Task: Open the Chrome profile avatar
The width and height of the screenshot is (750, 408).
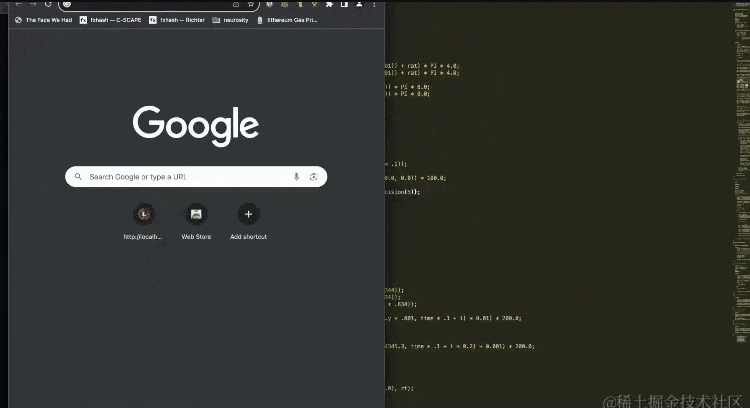Action: (359, 4)
